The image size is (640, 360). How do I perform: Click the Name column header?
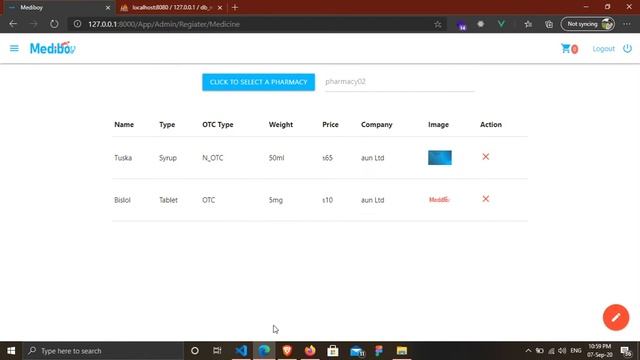(124, 124)
